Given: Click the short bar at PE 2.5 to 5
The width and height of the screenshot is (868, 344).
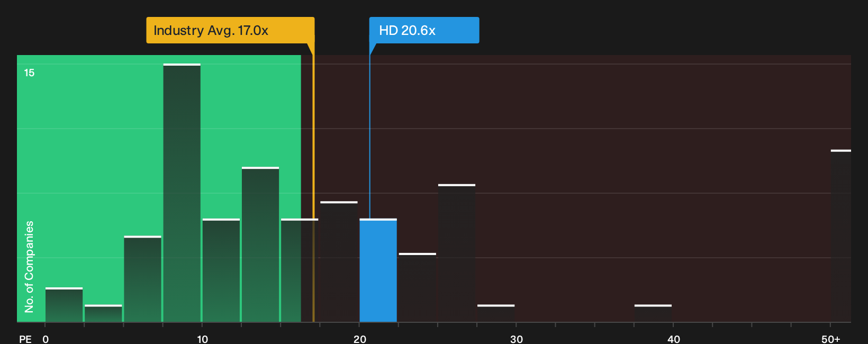Looking at the screenshot, I should click(x=103, y=313).
